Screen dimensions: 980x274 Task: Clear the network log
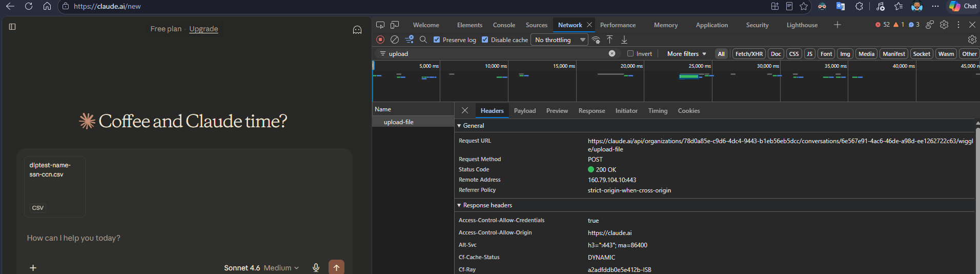pyautogui.click(x=395, y=40)
